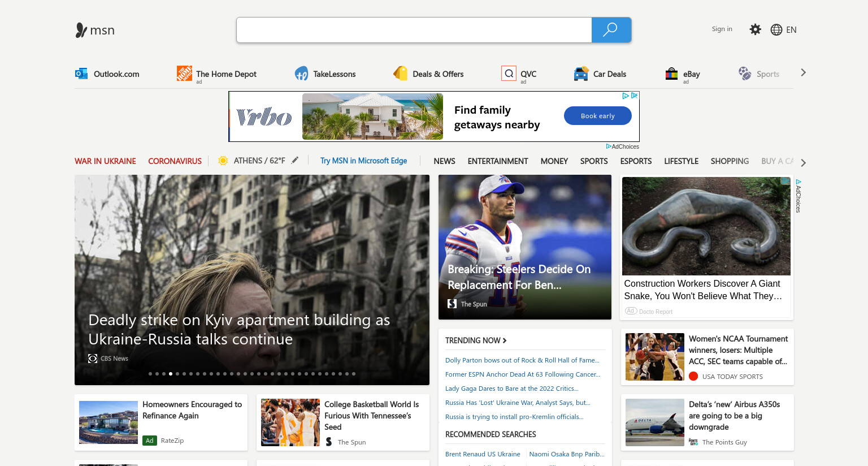
Task: Open Outlook.com shortcut icon
Action: [x=81, y=74]
